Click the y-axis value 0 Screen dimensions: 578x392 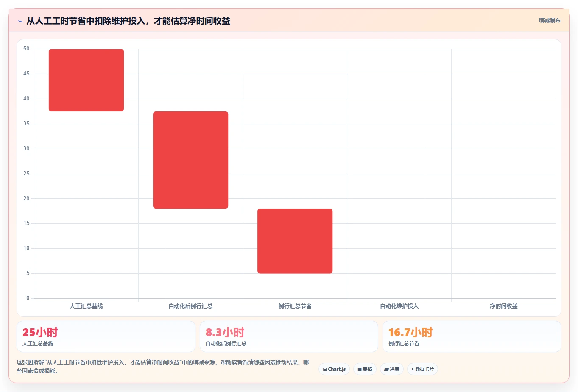pyautogui.click(x=28, y=298)
